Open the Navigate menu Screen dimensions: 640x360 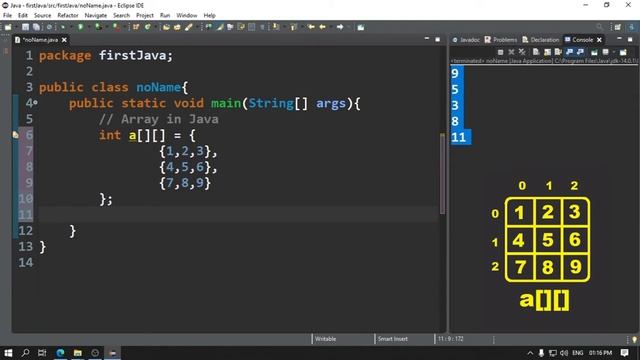tap(96, 15)
